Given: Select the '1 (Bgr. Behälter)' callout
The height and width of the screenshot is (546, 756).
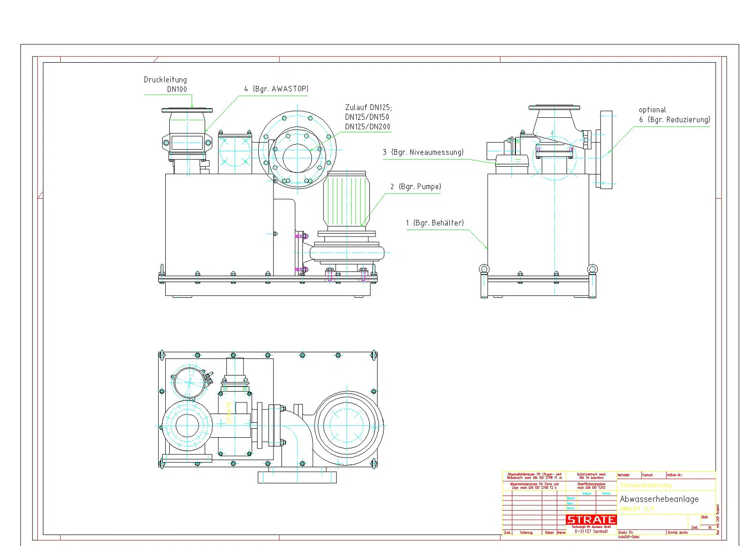Looking at the screenshot, I should [x=435, y=223].
